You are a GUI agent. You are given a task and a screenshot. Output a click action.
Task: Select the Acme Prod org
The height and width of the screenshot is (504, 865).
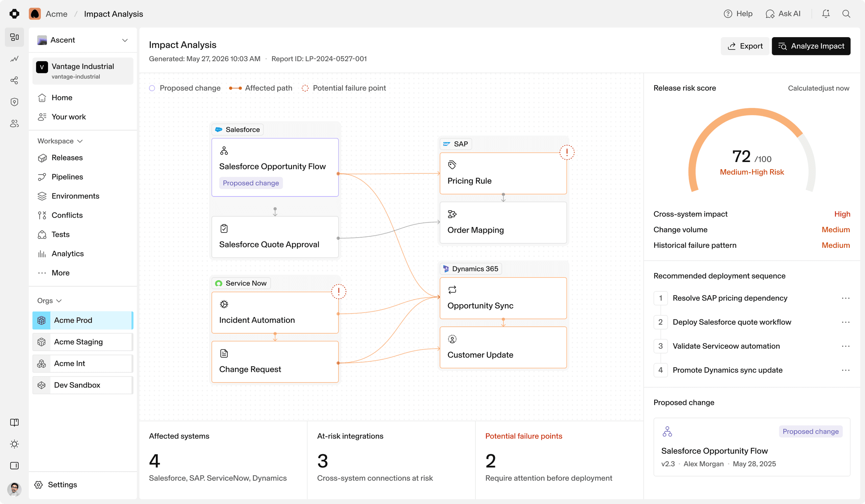(x=83, y=320)
